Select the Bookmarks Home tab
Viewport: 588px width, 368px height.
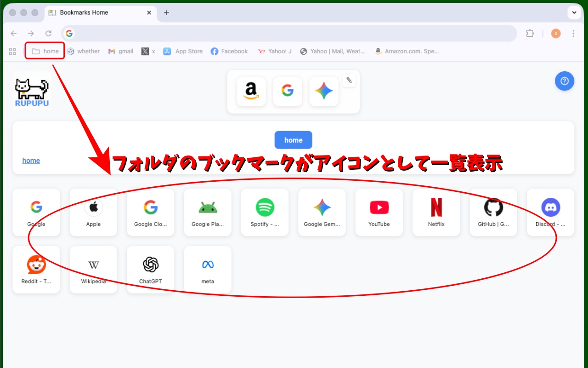(101, 12)
